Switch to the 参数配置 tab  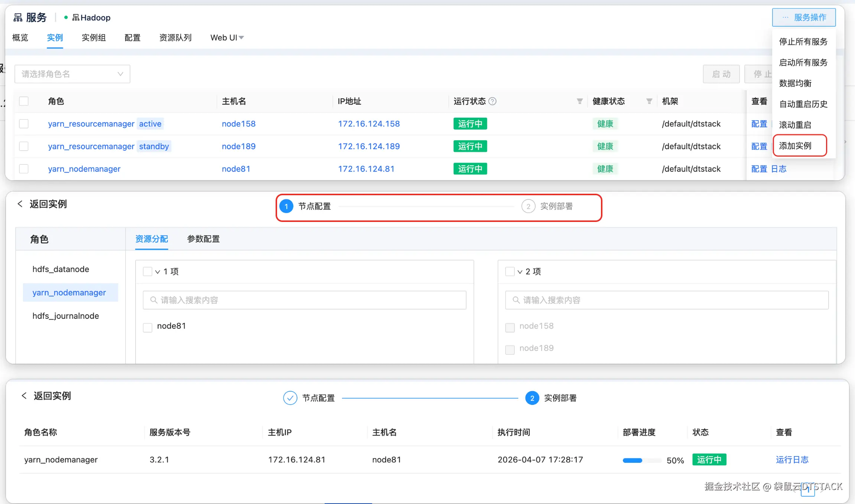coord(203,239)
